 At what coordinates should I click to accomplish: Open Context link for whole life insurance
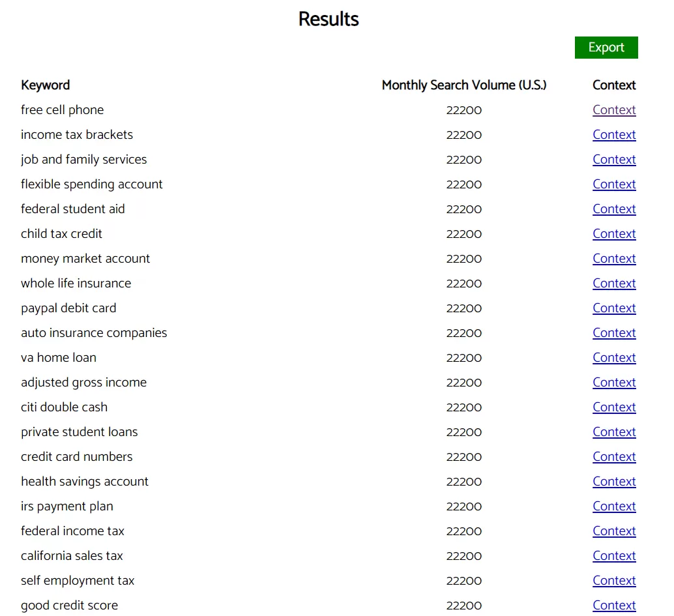click(614, 284)
